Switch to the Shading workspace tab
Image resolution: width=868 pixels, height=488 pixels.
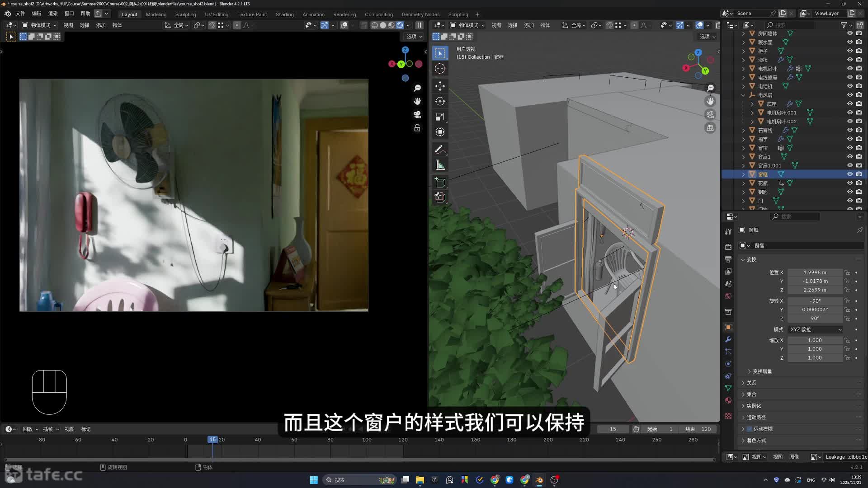click(284, 14)
